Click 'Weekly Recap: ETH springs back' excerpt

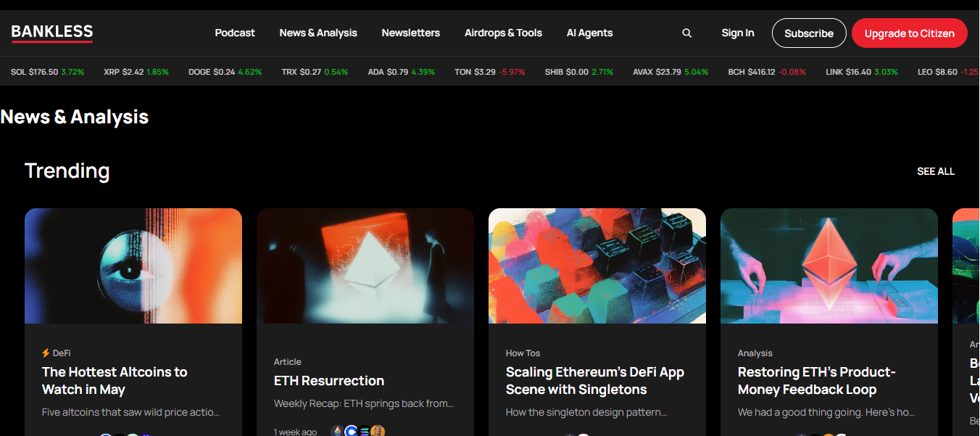pos(364,403)
